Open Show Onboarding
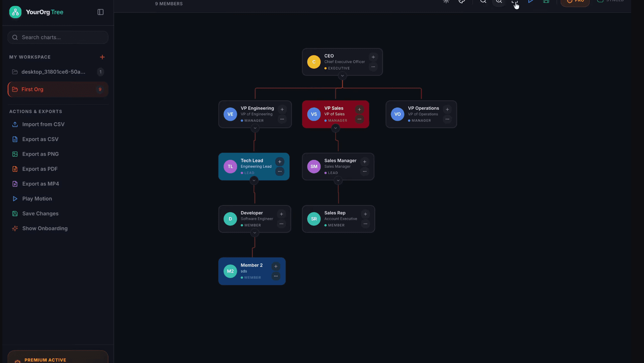644x363 pixels. (x=45, y=228)
